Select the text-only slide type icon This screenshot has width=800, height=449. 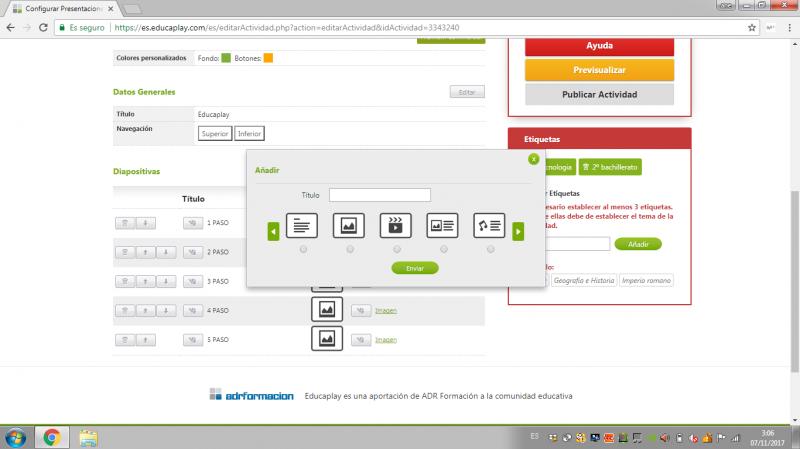coord(302,226)
